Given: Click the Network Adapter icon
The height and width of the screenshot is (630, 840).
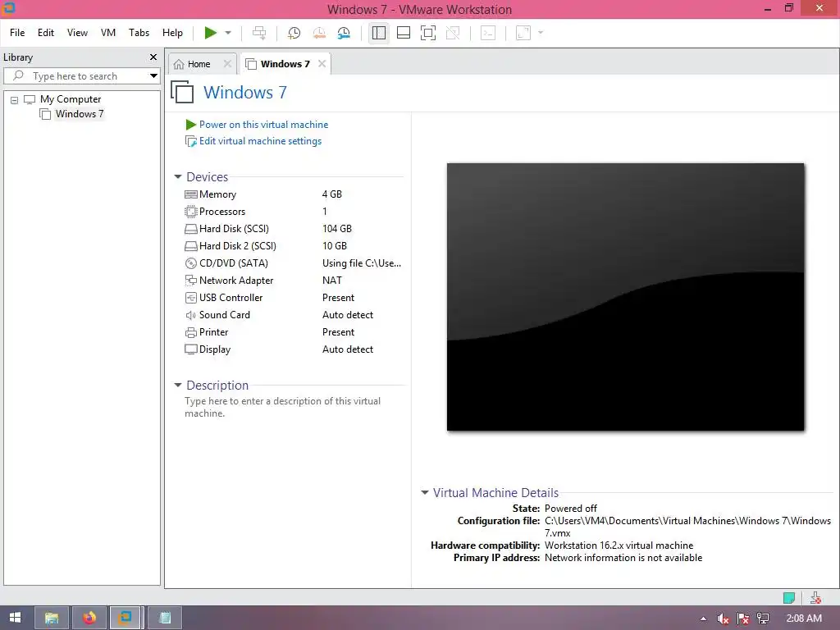Looking at the screenshot, I should tap(190, 281).
